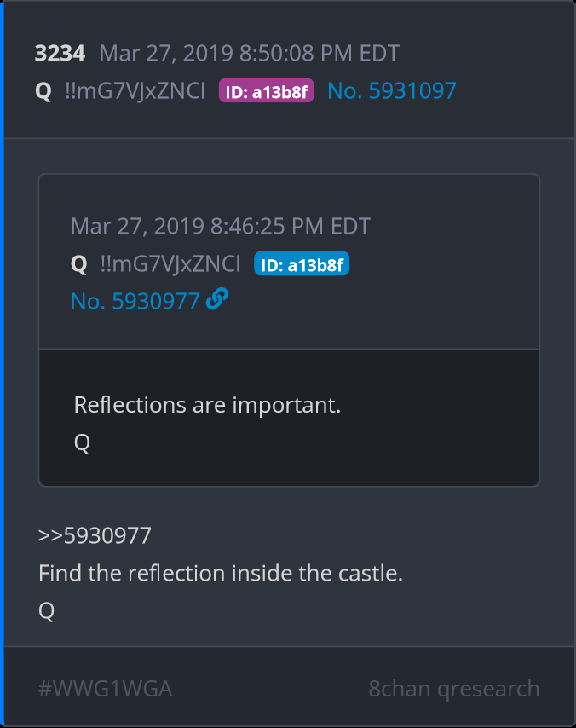Click the top tripcode !!mG7VJxZNCI
Screen dimensions: 576x728
coord(135,91)
